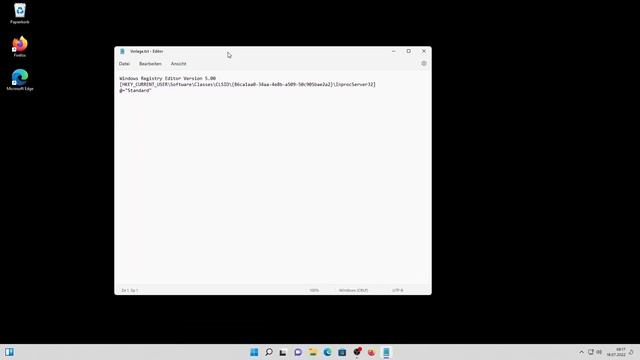Select the Microsoft Edge desktop shortcut
This screenshot has width=640, height=360.
[x=20, y=80]
